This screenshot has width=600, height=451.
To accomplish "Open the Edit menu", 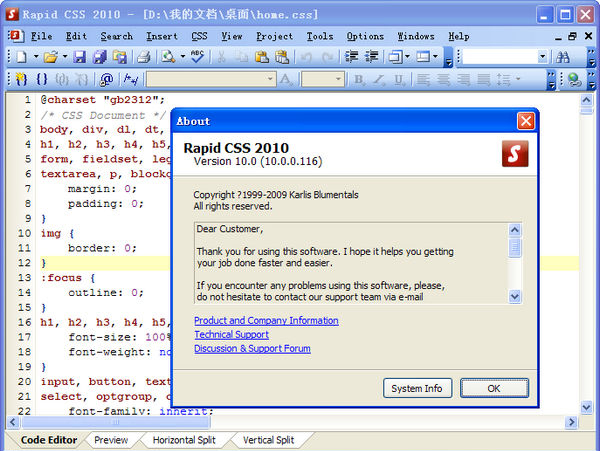I will [x=76, y=36].
